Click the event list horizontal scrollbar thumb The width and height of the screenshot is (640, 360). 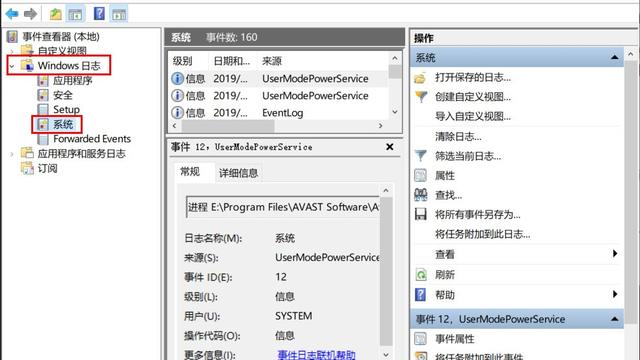[228, 126]
